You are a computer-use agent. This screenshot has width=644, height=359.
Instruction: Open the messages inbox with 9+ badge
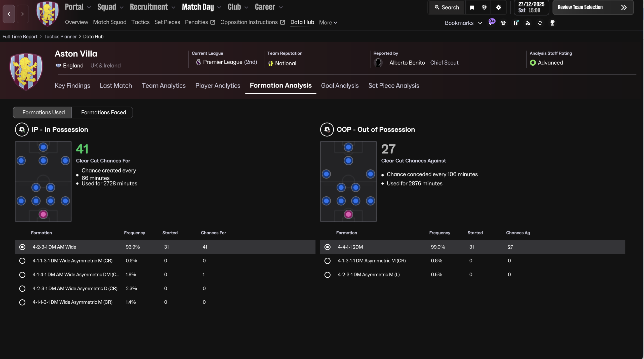point(491,22)
